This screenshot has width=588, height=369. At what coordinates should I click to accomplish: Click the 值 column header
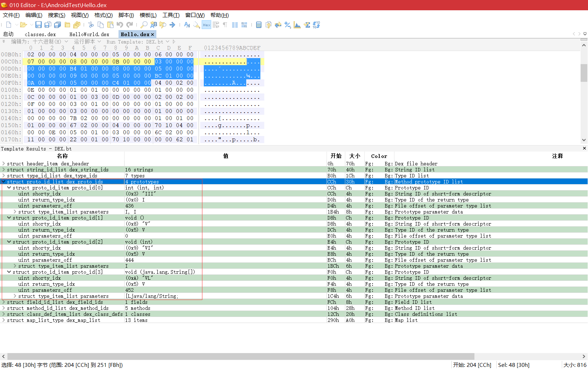[226, 156]
